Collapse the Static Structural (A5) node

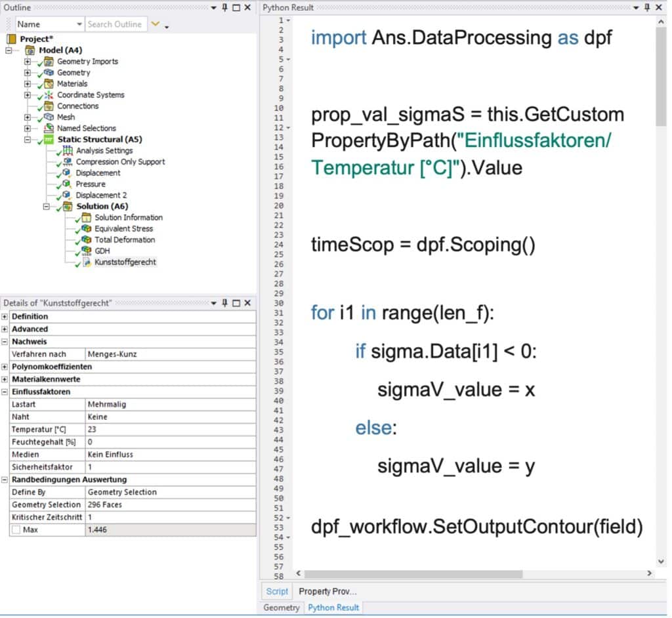coord(28,140)
